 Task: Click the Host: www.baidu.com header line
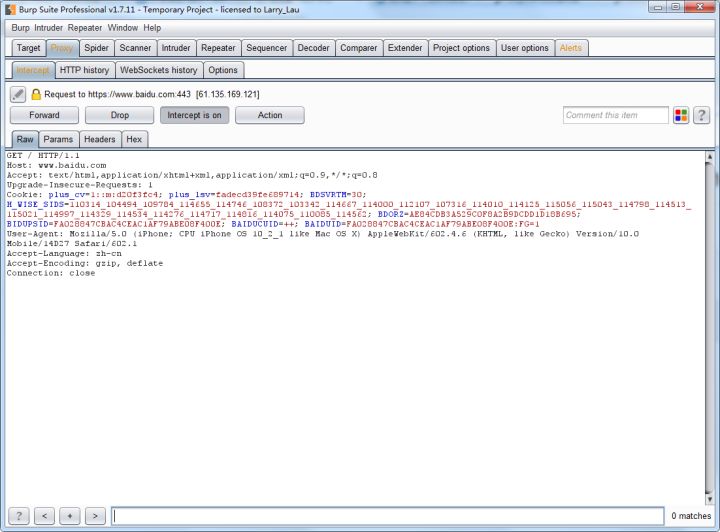pyautogui.click(x=56, y=165)
